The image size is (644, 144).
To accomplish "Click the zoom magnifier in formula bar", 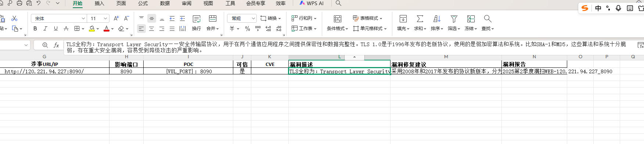I will 45,45.
